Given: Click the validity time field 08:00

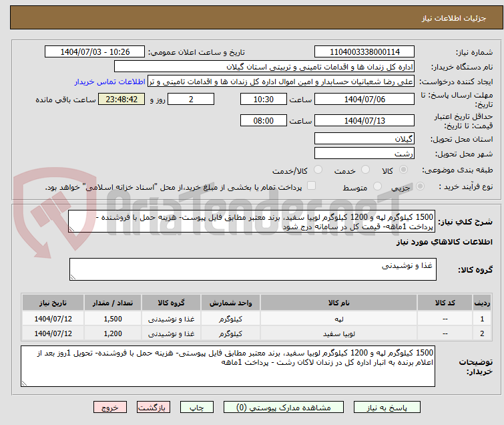Looking at the screenshot, I should click(x=263, y=120).
